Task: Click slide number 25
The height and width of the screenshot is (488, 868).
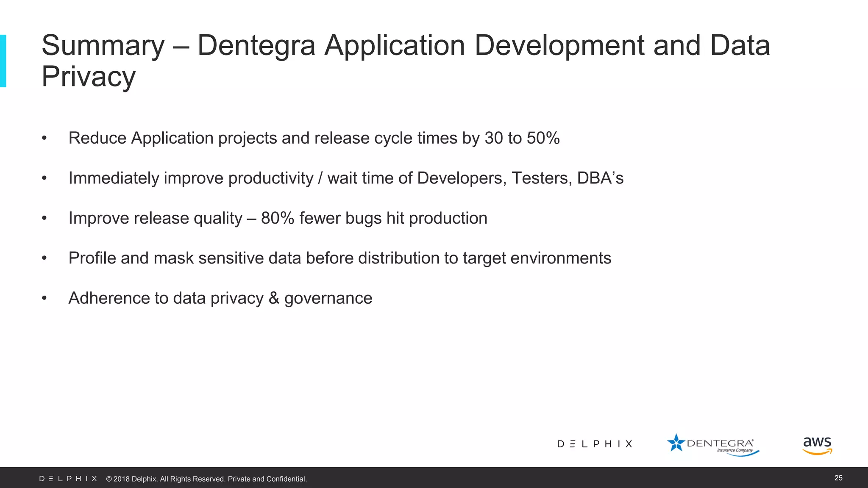Action: pyautogui.click(x=838, y=478)
